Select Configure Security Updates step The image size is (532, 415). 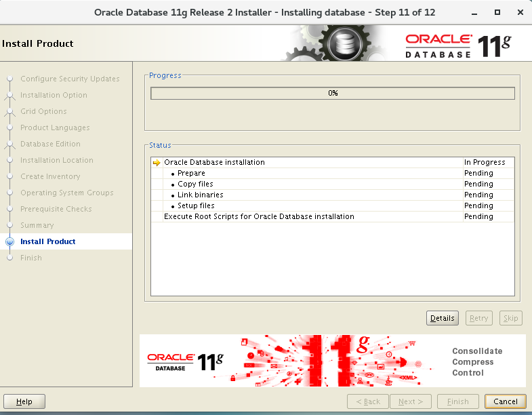tap(70, 79)
